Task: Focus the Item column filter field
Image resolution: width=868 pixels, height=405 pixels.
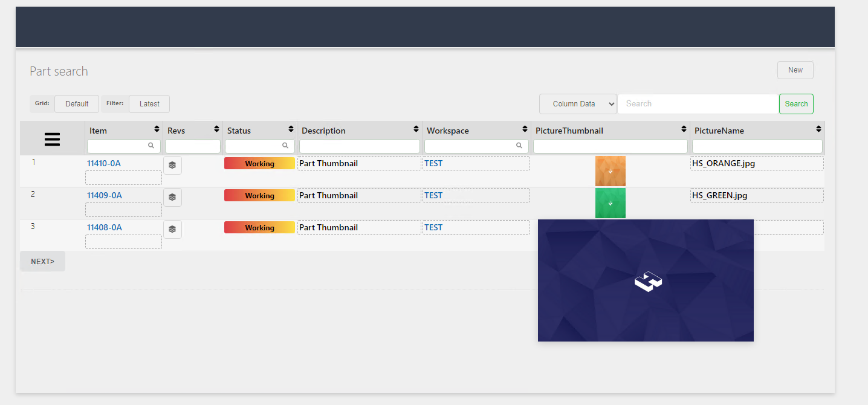Action: 124,146
